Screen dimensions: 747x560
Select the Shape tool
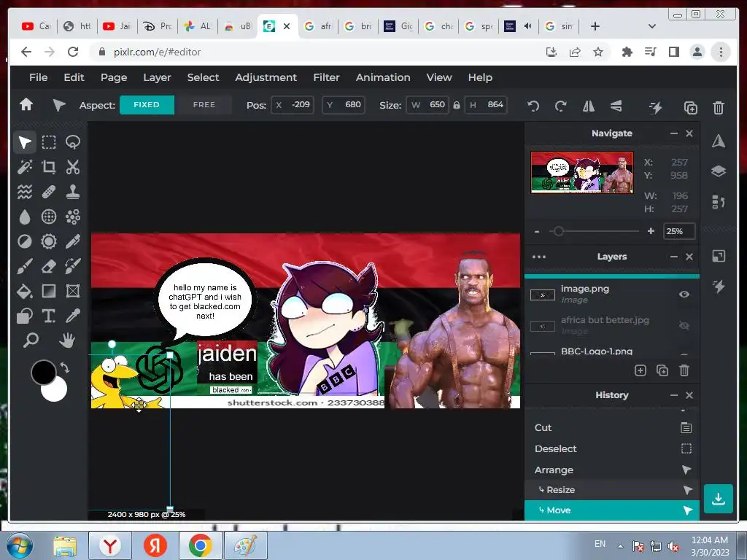[24, 316]
